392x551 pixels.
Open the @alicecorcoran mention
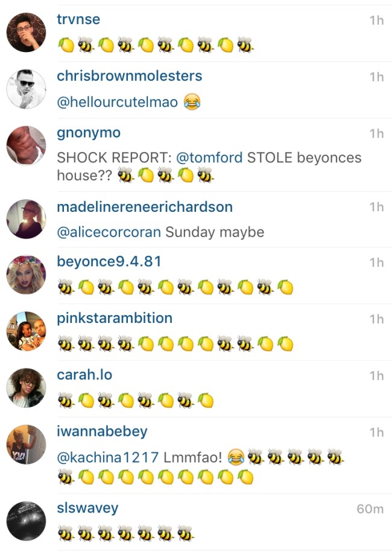[109, 232]
